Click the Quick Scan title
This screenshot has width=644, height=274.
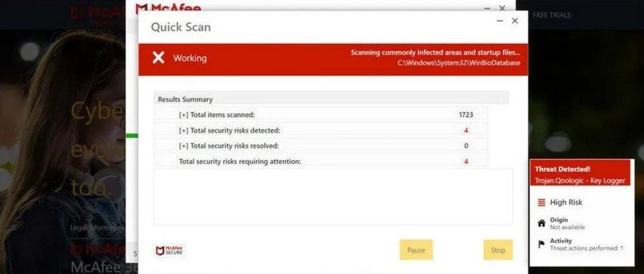point(181,27)
